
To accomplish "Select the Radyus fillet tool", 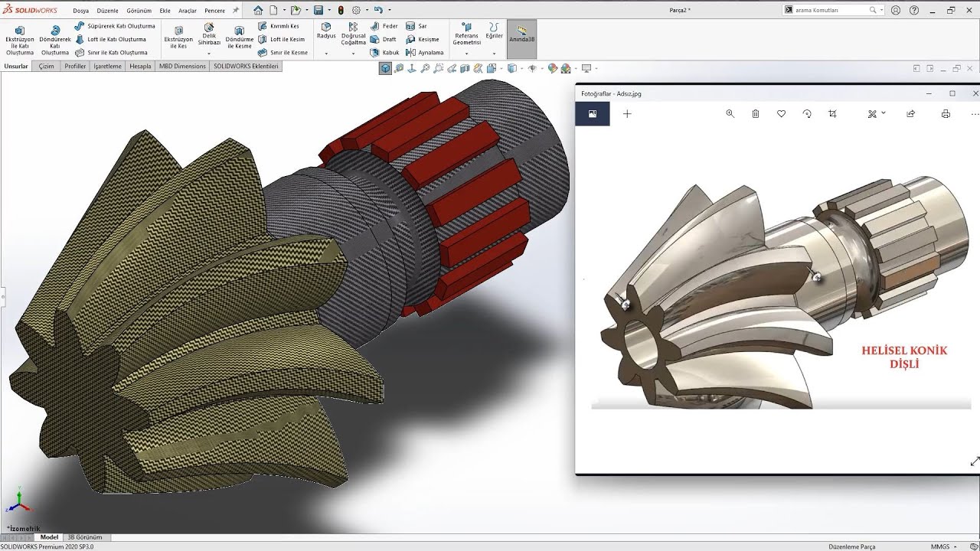I will click(x=326, y=31).
